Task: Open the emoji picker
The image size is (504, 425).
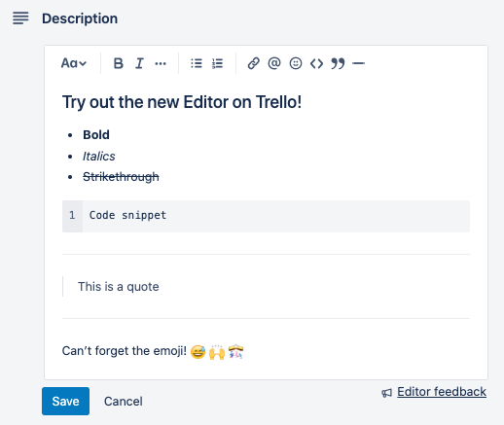Action: point(296,63)
